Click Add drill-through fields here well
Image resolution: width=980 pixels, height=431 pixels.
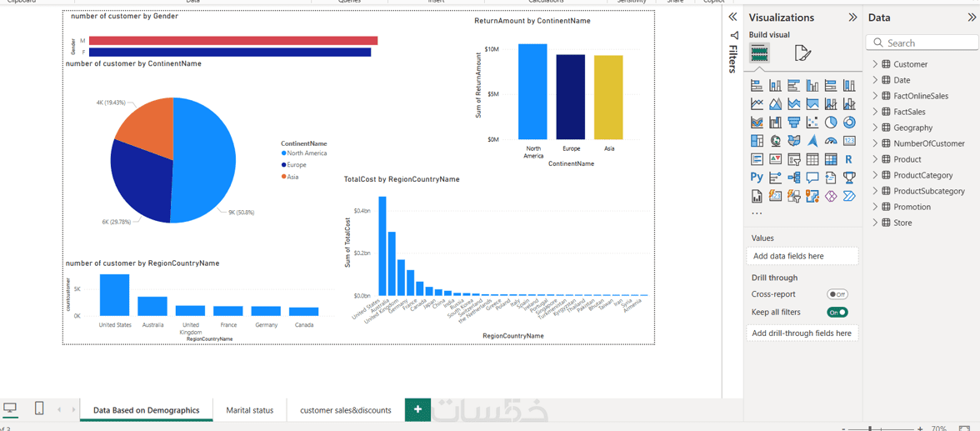coord(802,333)
